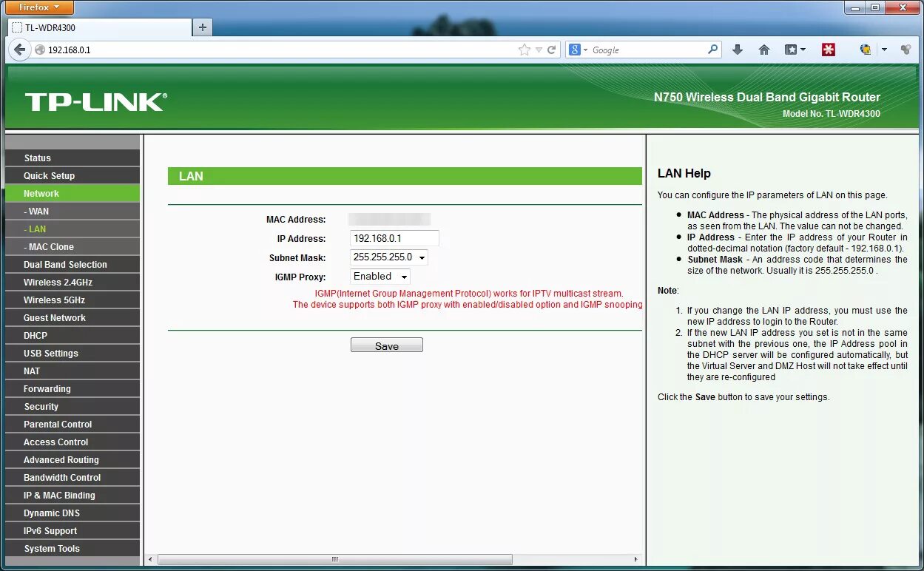Click the Google search magnifier icon

click(712, 50)
